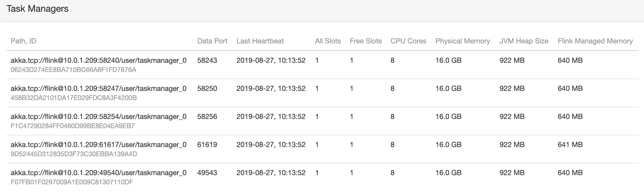
Task: Click the ID starting with 06243D27
Action: pos(73,70)
